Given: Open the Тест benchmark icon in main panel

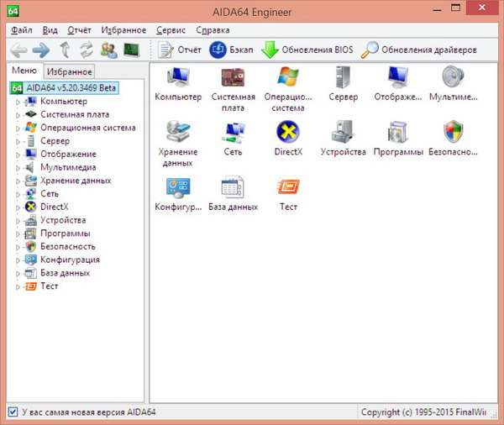Looking at the screenshot, I should [287, 186].
